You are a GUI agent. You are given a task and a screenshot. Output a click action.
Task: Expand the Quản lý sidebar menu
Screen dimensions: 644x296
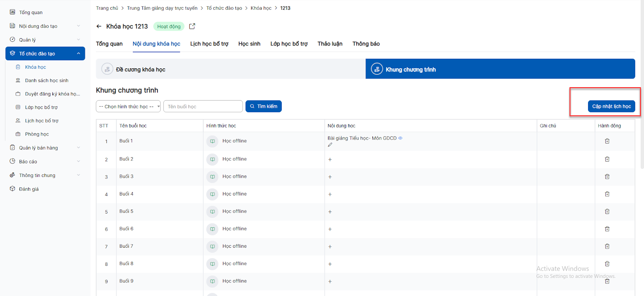click(x=45, y=40)
